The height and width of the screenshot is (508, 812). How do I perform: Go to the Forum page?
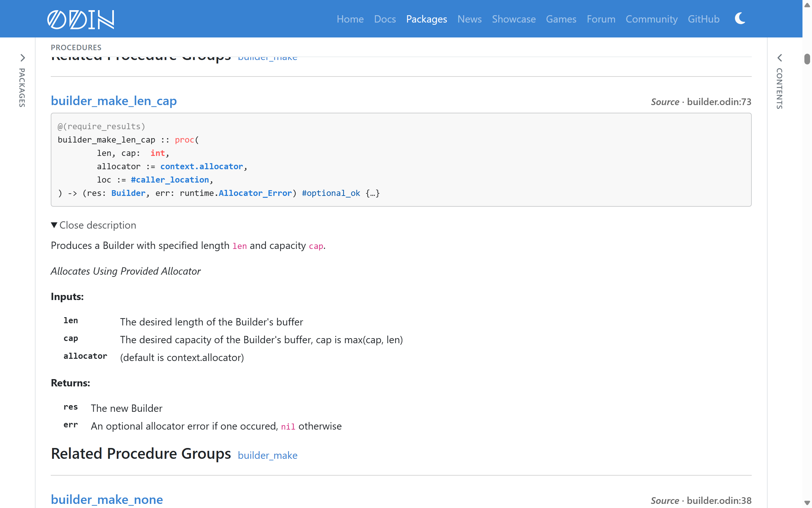click(x=601, y=19)
